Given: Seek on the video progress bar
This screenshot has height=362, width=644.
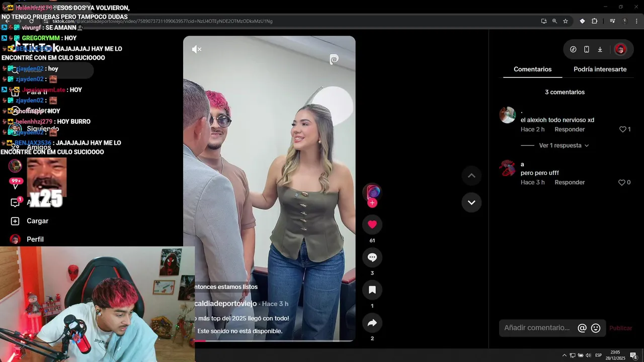Looking at the screenshot, I should tap(274, 341).
